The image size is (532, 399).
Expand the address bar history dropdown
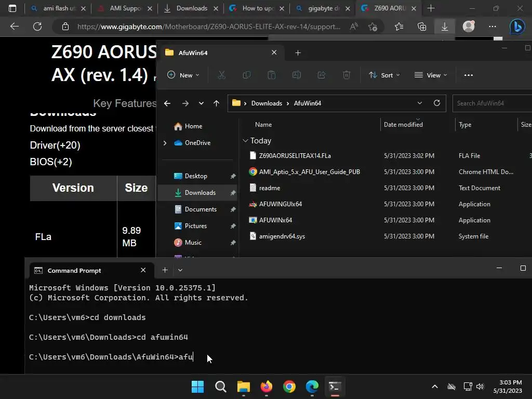[x=420, y=103]
